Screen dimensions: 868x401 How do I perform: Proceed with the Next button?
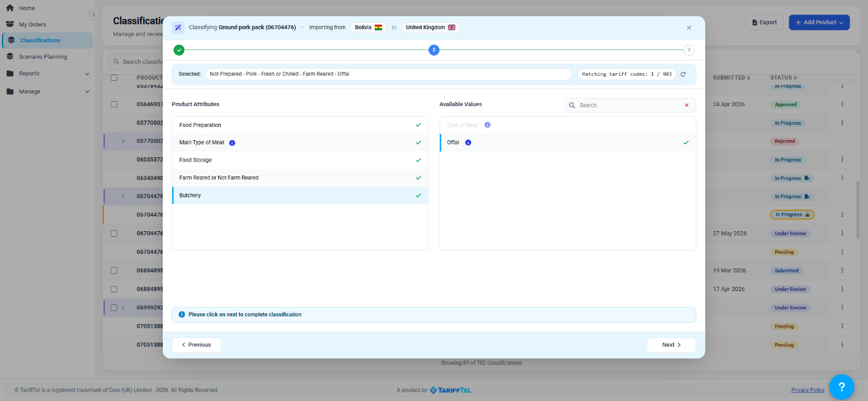(x=671, y=345)
